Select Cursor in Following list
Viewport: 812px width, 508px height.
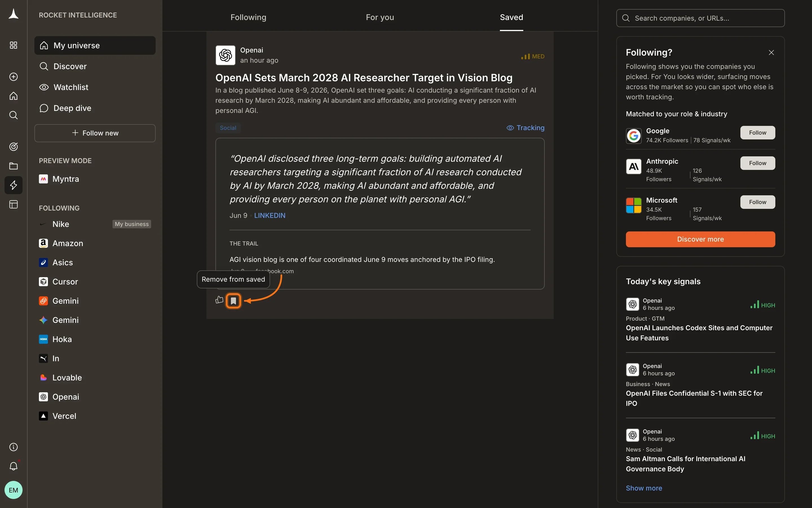(95, 282)
